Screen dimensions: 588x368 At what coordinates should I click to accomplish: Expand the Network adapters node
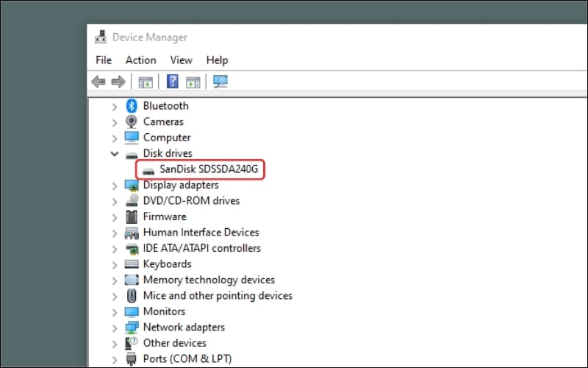(115, 328)
